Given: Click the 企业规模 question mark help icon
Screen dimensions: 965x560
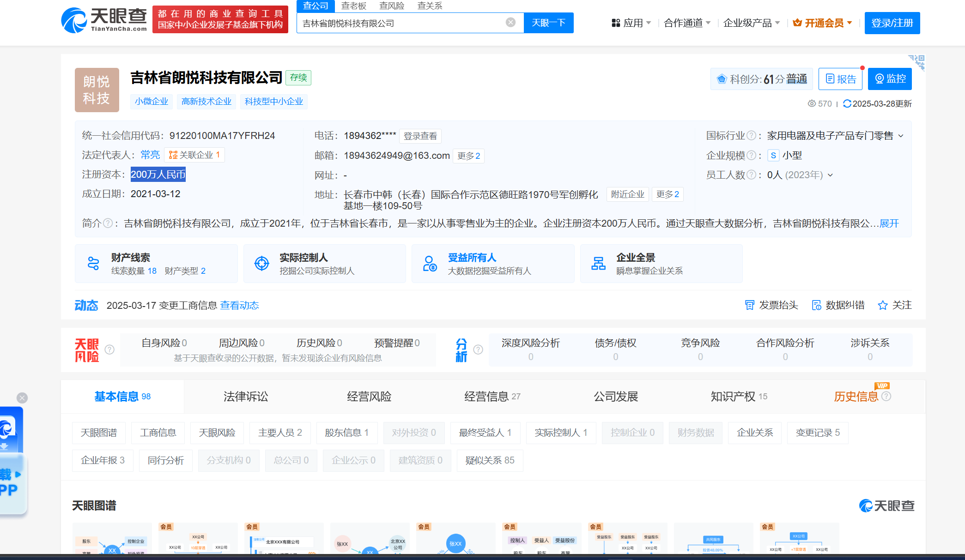Looking at the screenshot, I should coord(752,156).
